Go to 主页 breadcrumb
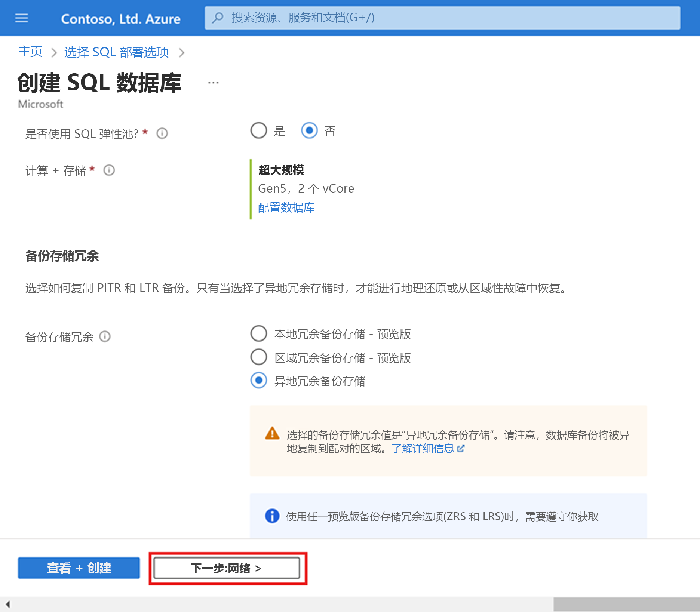Image resolution: width=700 pixels, height=612 pixels. tap(30, 52)
